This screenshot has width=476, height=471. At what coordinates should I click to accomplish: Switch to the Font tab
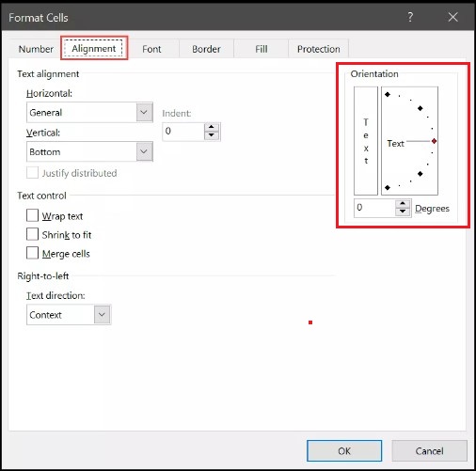click(151, 49)
